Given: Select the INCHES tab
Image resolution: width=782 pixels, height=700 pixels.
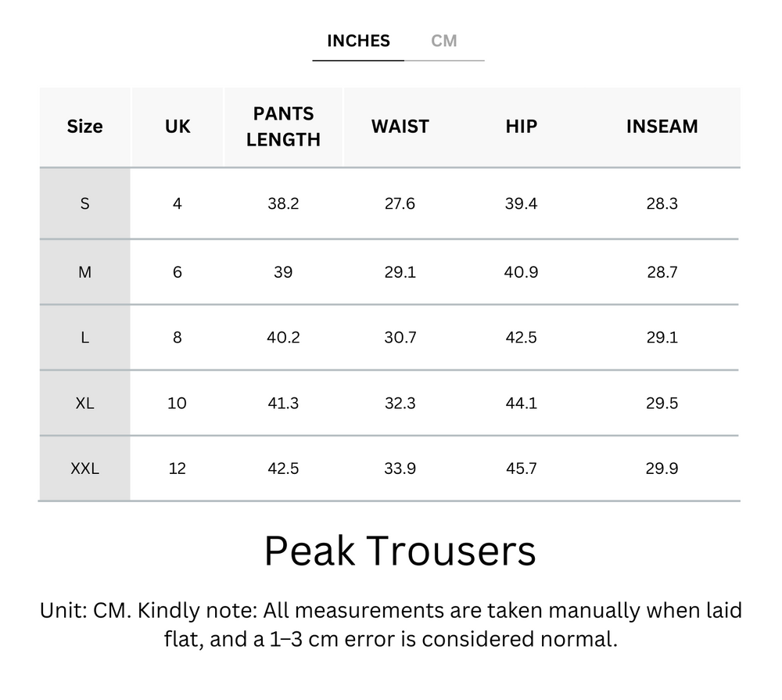Looking at the screenshot, I should coord(357,41).
